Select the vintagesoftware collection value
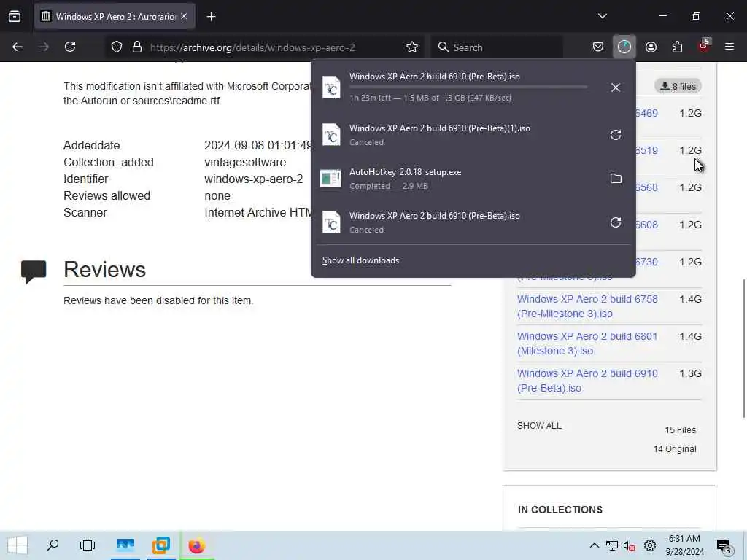Screen dimensions: 747x560 [245, 162]
